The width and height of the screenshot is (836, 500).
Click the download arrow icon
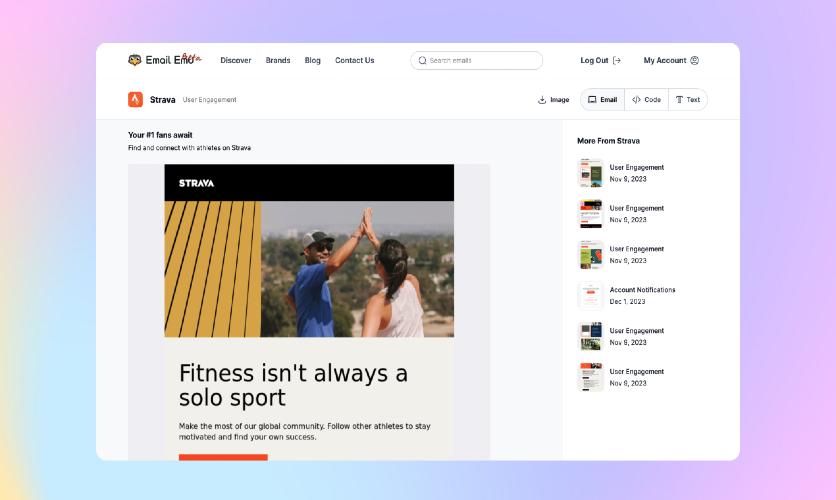pyautogui.click(x=542, y=100)
